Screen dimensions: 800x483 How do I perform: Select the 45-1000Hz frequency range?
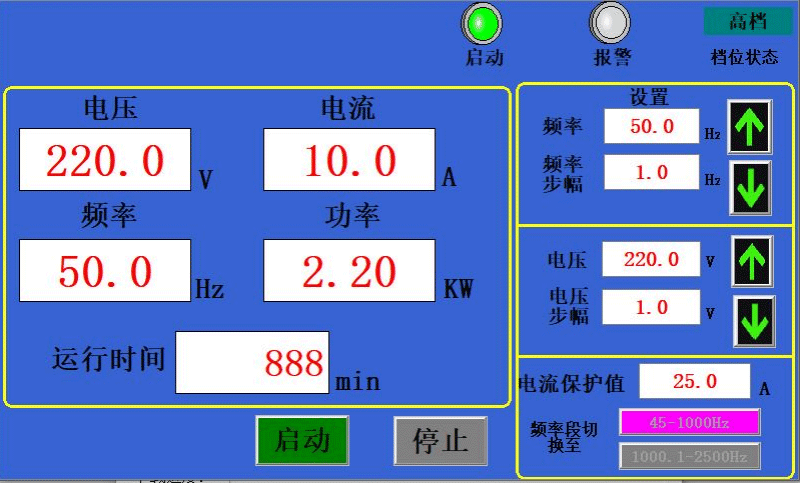[x=689, y=422]
